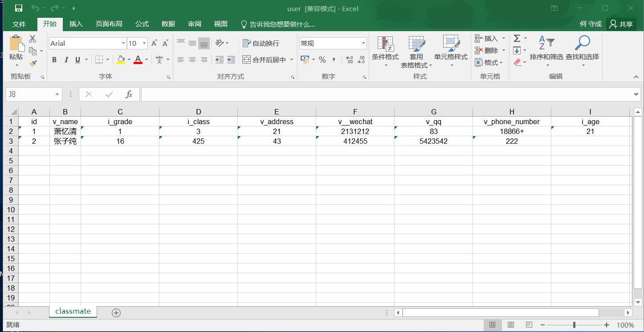Increase indent icon

point(231,60)
